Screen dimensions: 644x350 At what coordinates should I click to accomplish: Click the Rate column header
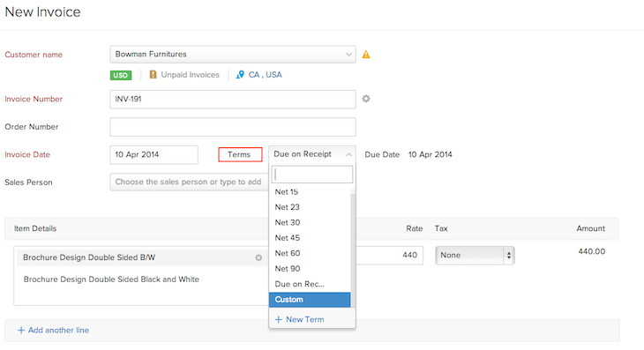pyautogui.click(x=415, y=228)
